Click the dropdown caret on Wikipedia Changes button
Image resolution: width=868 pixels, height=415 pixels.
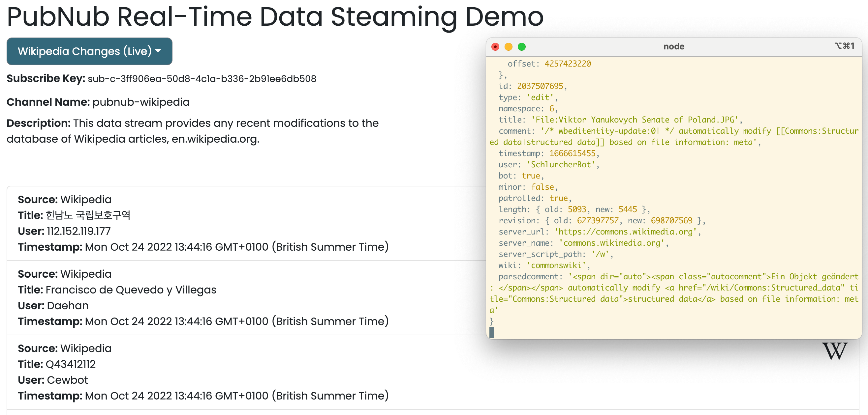click(x=158, y=51)
